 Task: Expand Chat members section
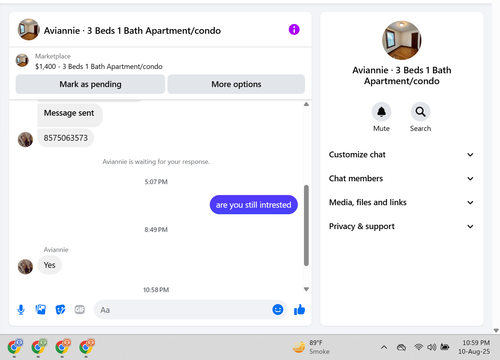pos(401,179)
